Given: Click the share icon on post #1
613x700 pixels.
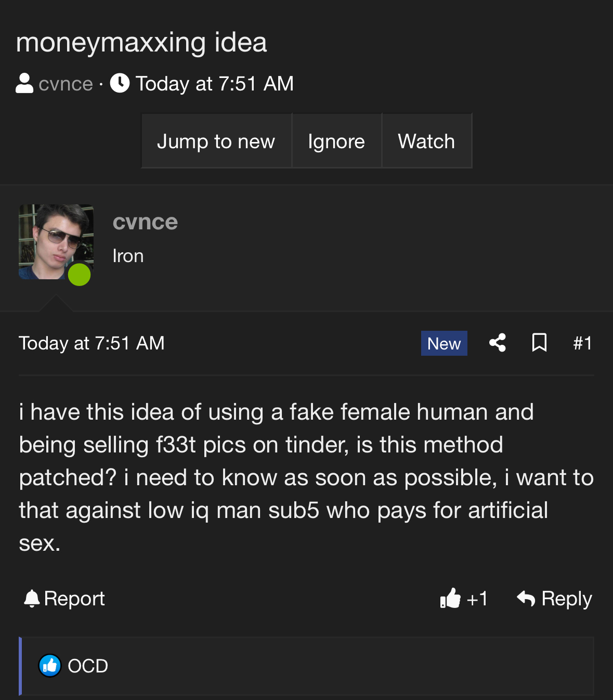Looking at the screenshot, I should click(x=498, y=343).
